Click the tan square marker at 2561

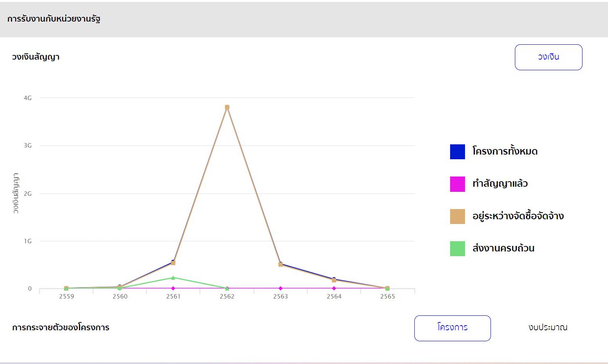click(173, 263)
